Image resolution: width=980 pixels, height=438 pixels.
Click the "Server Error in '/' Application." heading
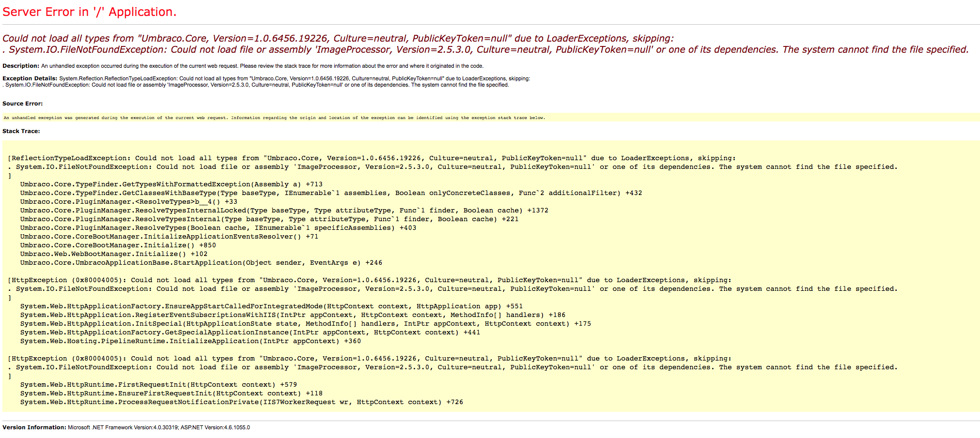pos(90,12)
